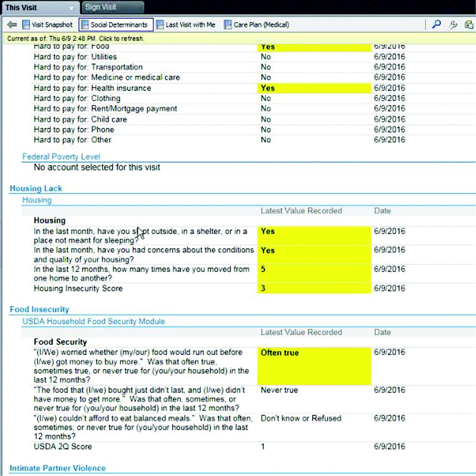Click Yes value for slept outside question

point(314,235)
